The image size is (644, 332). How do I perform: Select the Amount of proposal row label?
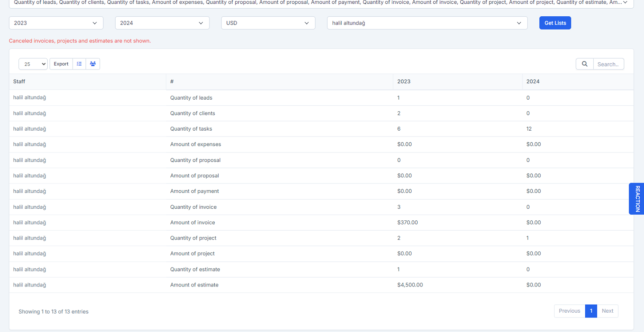[194, 176]
